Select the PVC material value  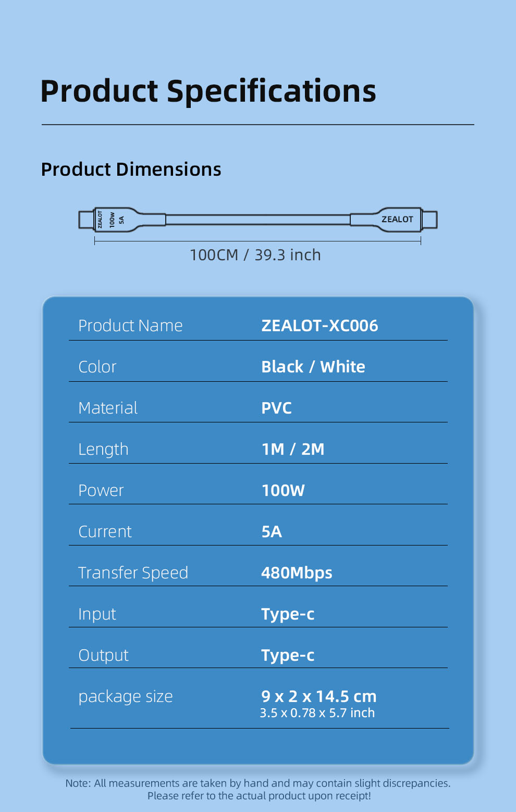[x=276, y=408]
